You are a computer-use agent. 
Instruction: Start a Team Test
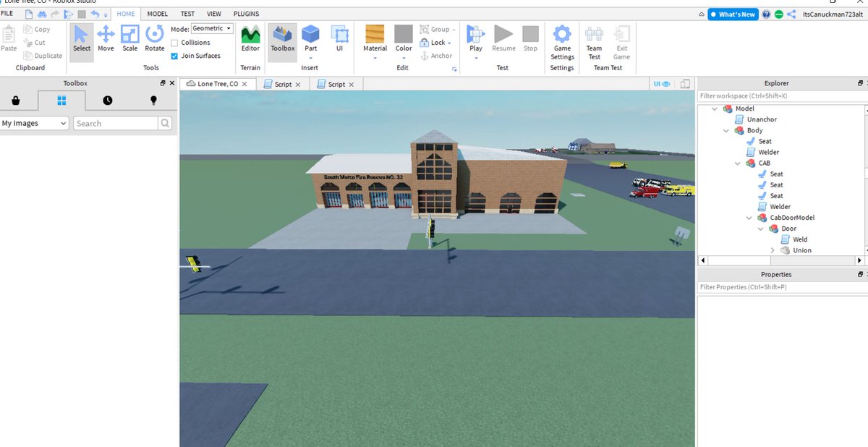[594, 42]
